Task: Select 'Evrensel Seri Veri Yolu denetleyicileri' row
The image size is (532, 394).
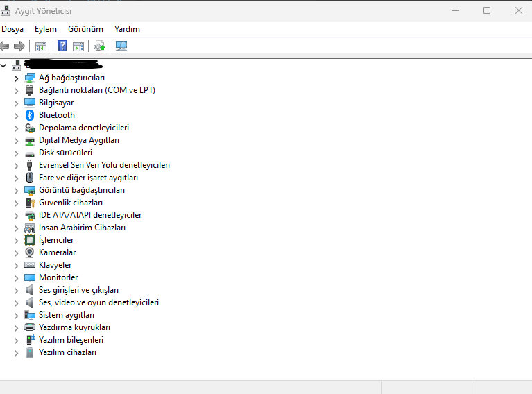Action: [104, 165]
